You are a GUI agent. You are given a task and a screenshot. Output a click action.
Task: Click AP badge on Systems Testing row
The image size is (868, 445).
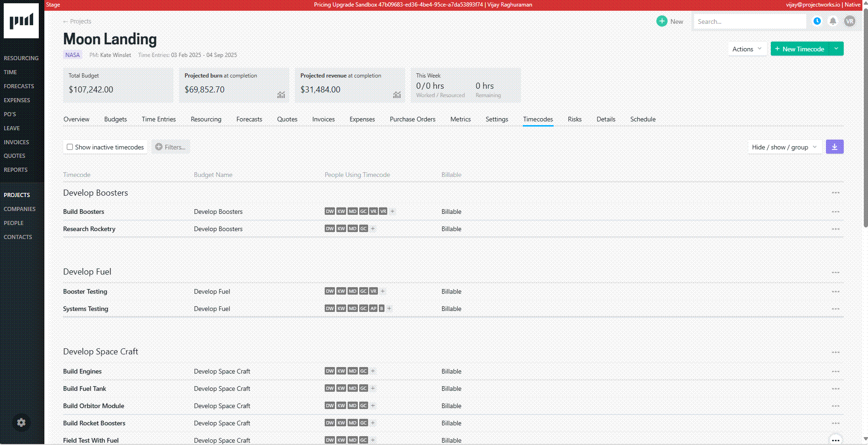coord(373,308)
